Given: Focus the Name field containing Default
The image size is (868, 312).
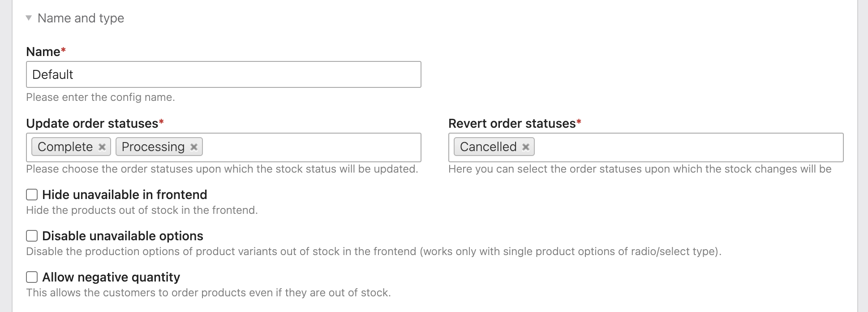Looking at the screenshot, I should pyautogui.click(x=223, y=74).
